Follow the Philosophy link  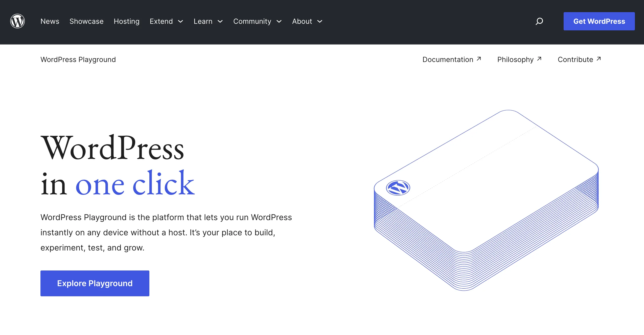coord(515,59)
